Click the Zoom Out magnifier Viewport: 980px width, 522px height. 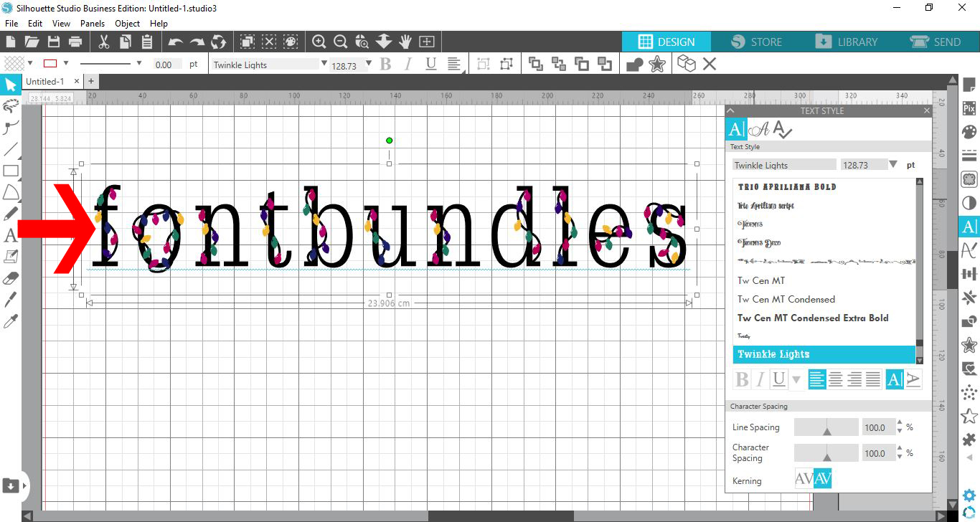tap(341, 42)
